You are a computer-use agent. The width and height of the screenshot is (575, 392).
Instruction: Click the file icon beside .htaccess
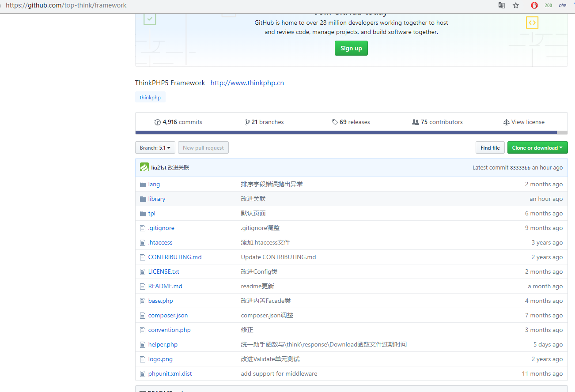point(142,243)
